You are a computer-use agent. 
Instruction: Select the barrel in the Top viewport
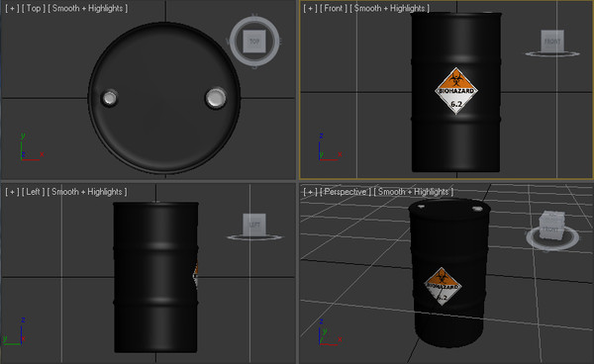[164, 98]
